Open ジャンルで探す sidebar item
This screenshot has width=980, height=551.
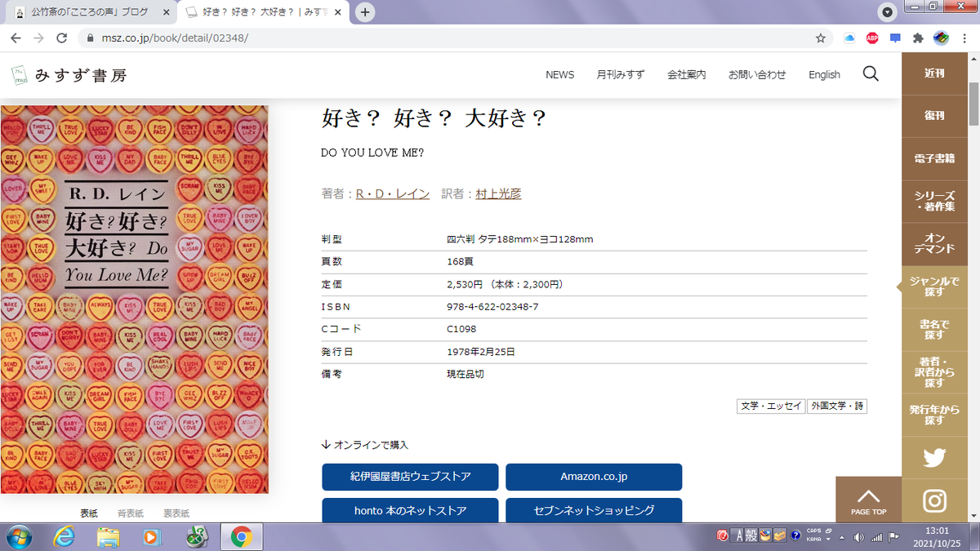(x=934, y=287)
